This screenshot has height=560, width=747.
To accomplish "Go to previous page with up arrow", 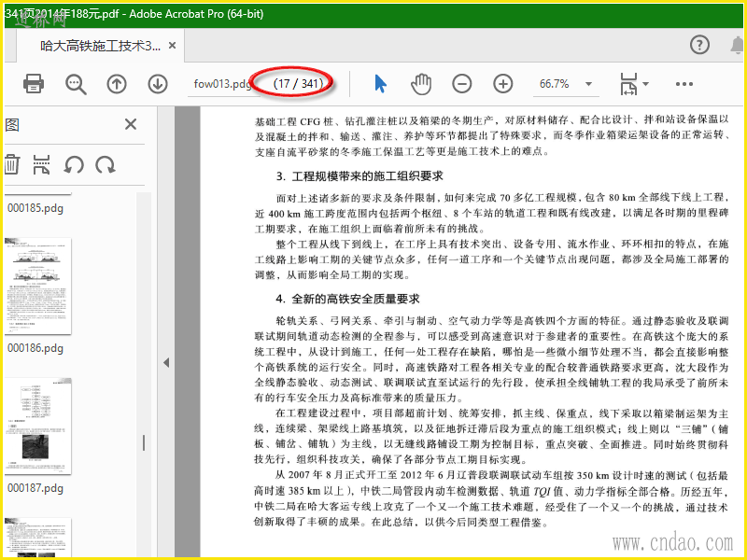I will [116, 84].
